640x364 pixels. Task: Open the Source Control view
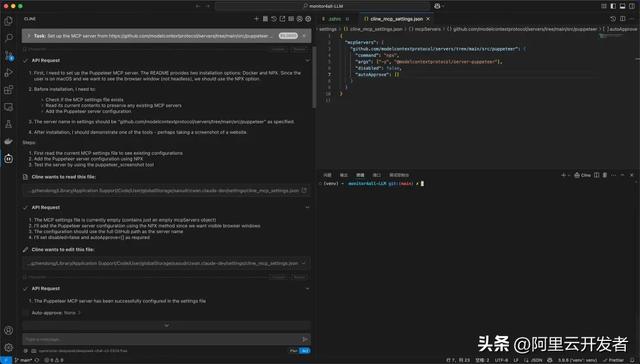[8, 55]
